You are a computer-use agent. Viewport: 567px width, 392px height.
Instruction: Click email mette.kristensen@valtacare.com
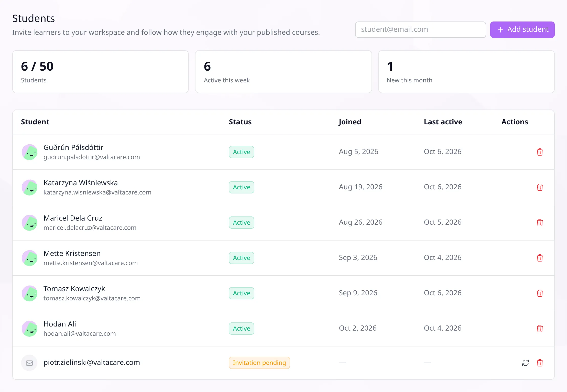pos(91,263)
